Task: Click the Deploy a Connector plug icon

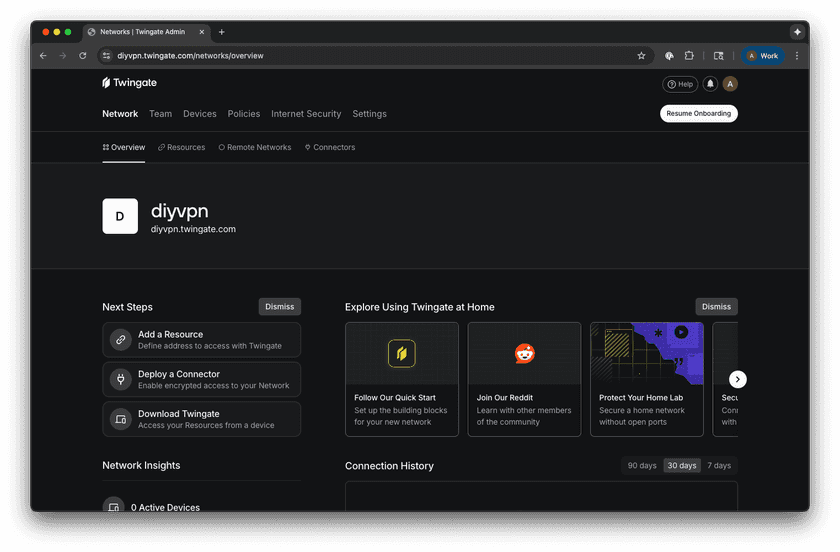Action: pyautogui.click(x=120, y=380)
